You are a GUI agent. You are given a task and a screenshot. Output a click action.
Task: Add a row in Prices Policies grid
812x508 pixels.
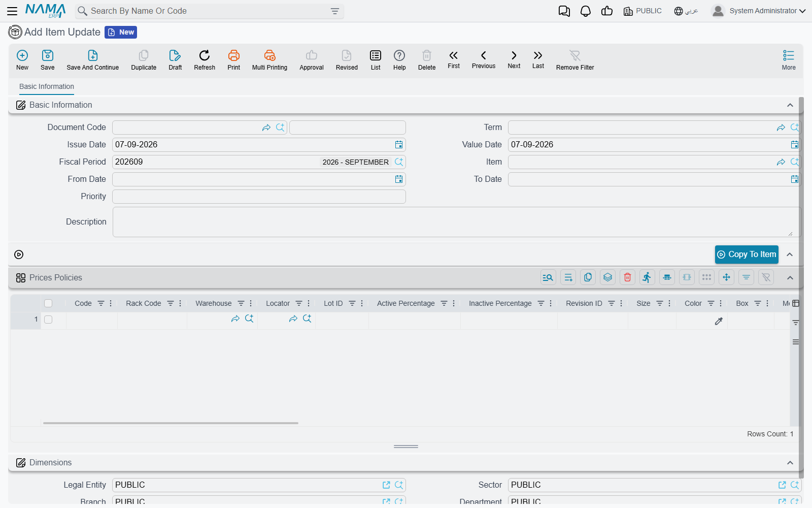pyautogui.click(x=568, y=277)
